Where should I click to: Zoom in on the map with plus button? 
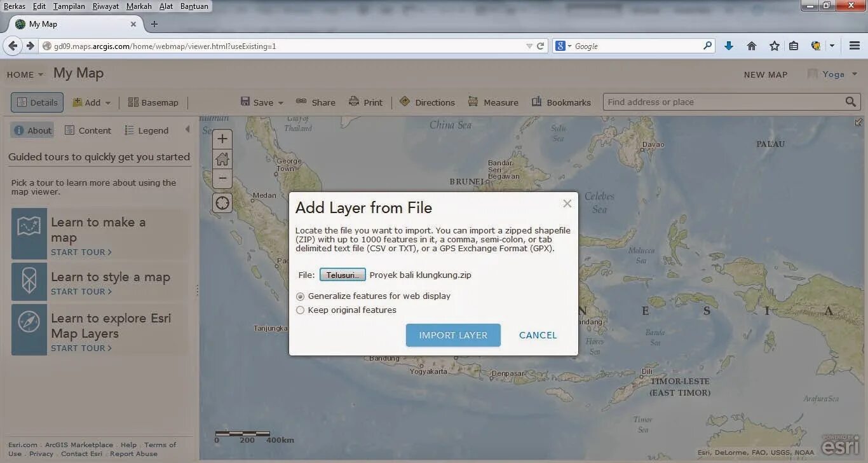pos(222,139)
